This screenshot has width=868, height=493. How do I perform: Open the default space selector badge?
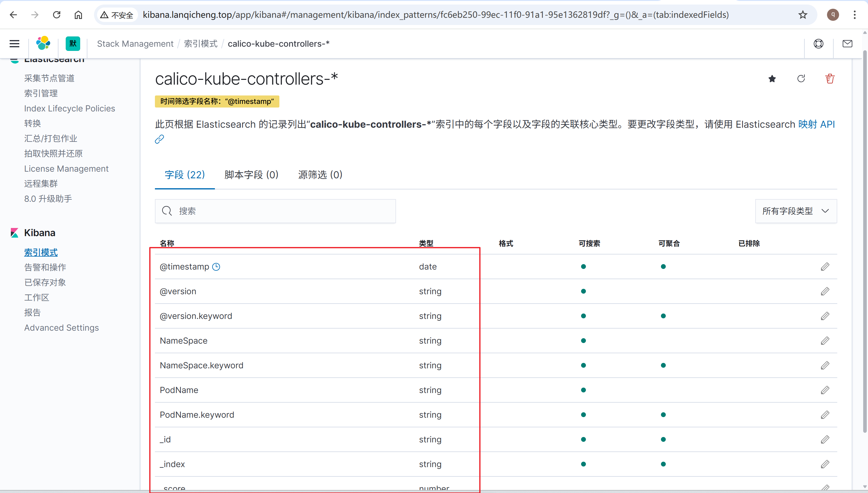pos(73,44)
